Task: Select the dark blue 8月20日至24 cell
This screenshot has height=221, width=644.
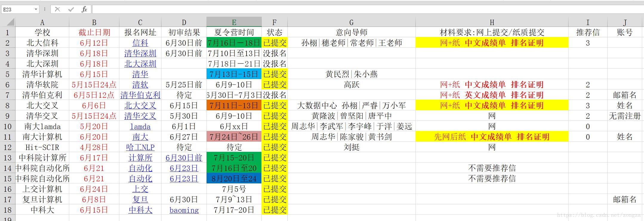Action: coord(234,179)
